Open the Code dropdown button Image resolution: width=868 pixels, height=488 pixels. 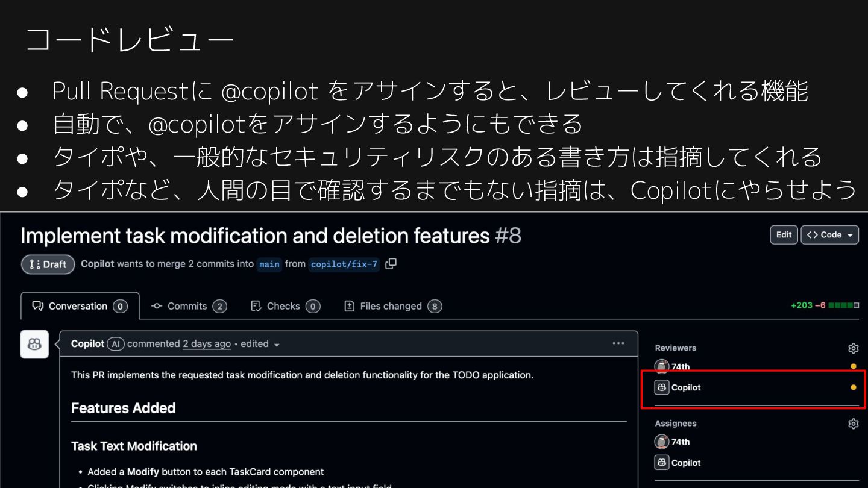[829, 235]
